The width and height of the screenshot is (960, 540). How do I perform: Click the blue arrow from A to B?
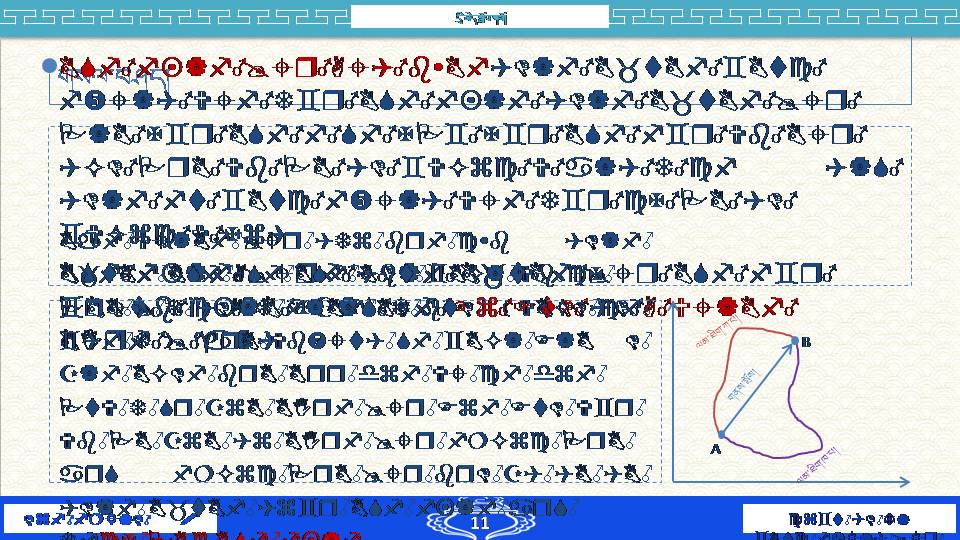pyautogui.click(x=757, y=390)
